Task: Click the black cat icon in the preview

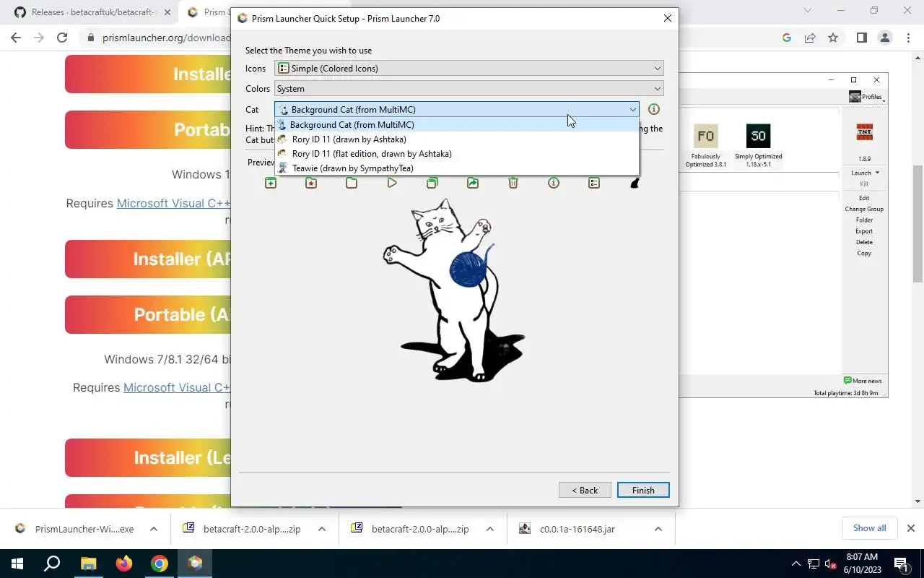Action: (x=635, y=184)
